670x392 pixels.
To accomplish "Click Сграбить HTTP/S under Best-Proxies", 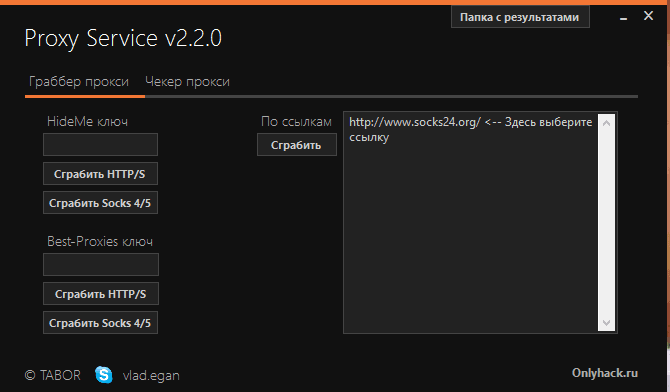I will 101,294.
